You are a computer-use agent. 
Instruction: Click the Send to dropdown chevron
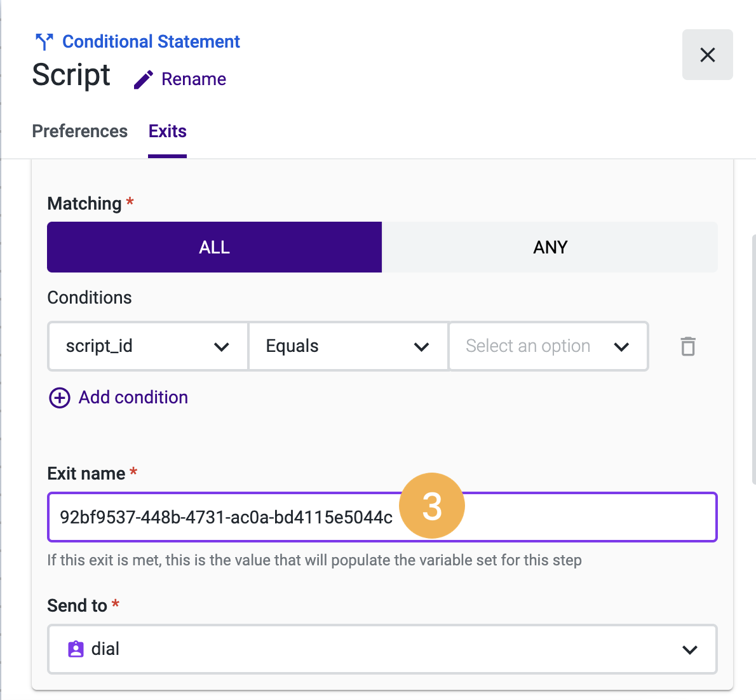(690, 650)
